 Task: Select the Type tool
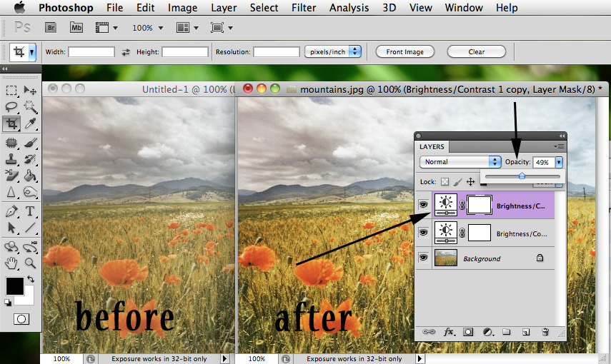click(30, 211)
